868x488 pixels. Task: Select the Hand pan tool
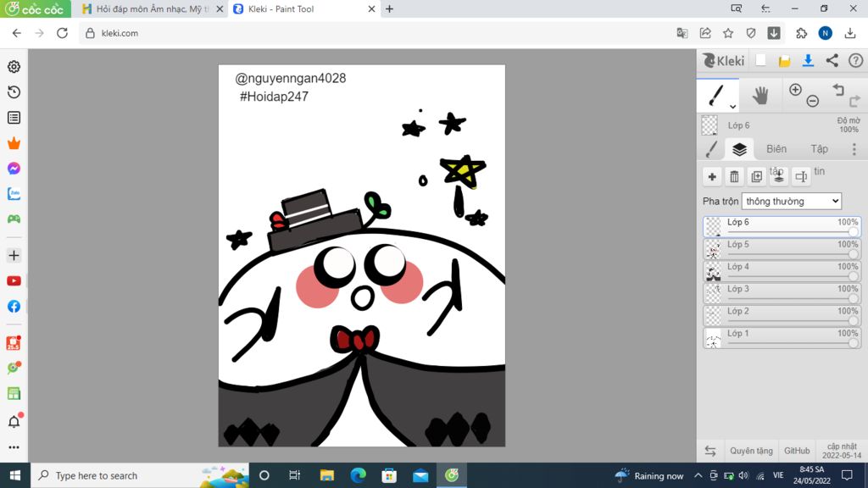point(761,93)
